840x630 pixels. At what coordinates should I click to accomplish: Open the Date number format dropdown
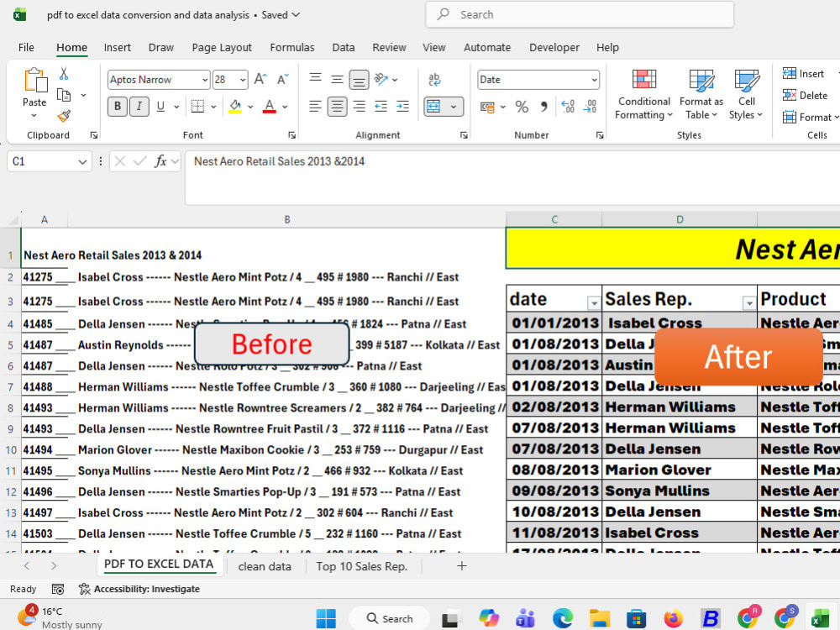click(594, 80)
